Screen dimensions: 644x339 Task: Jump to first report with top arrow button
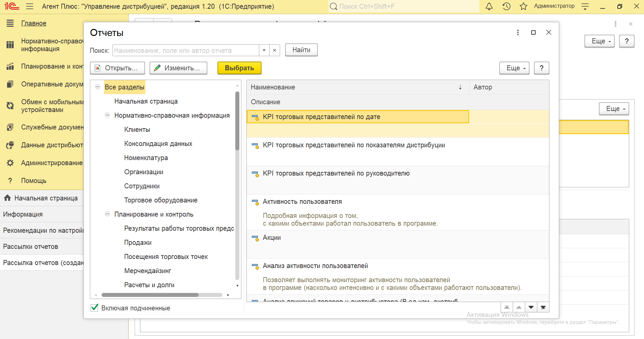507,307
